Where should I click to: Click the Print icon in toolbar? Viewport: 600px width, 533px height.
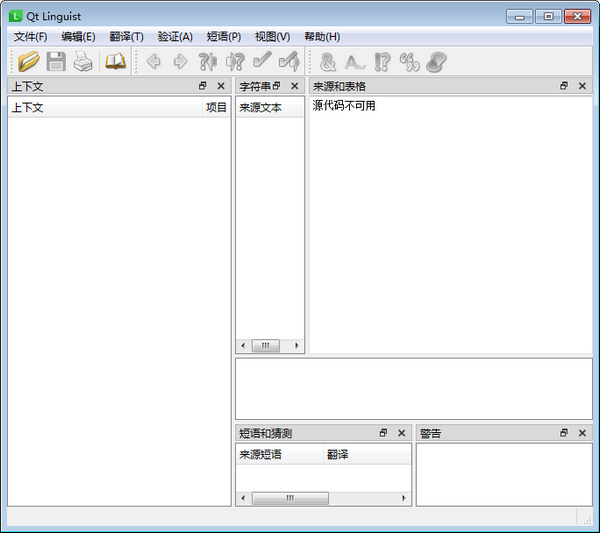click(x=83, y=61)
